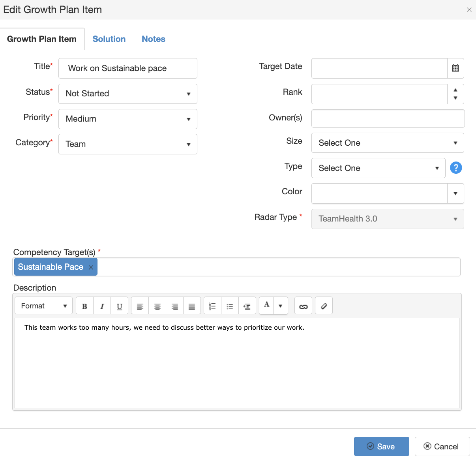Apply bold formatting in description toolbar

[84, 306]
